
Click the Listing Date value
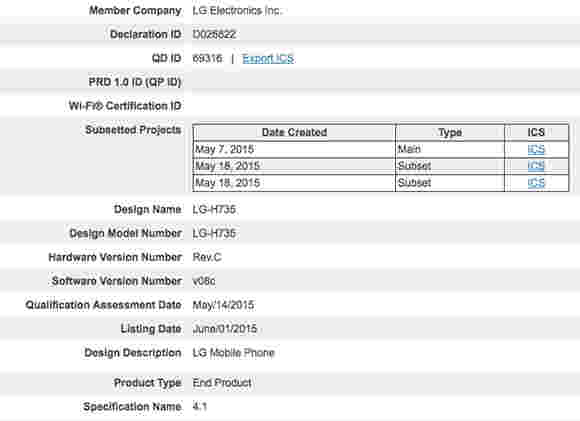click(x=225, y=329)
